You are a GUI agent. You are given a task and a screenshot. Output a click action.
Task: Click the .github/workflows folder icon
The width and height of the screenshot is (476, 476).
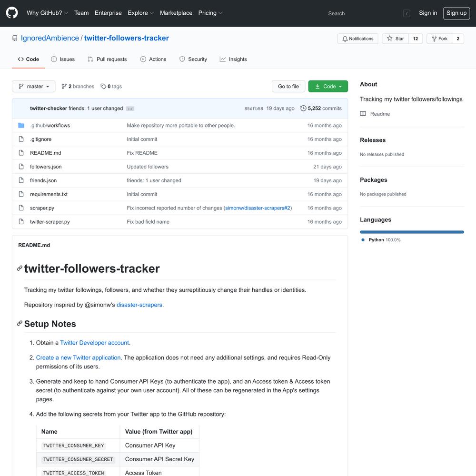21,125
